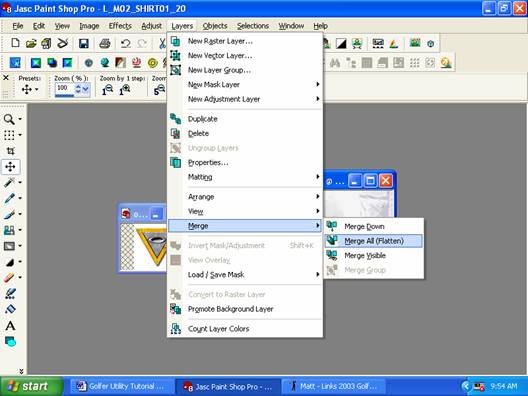Select the Text tool
Screen dimensions: 528x396
(x=10, y=326)
